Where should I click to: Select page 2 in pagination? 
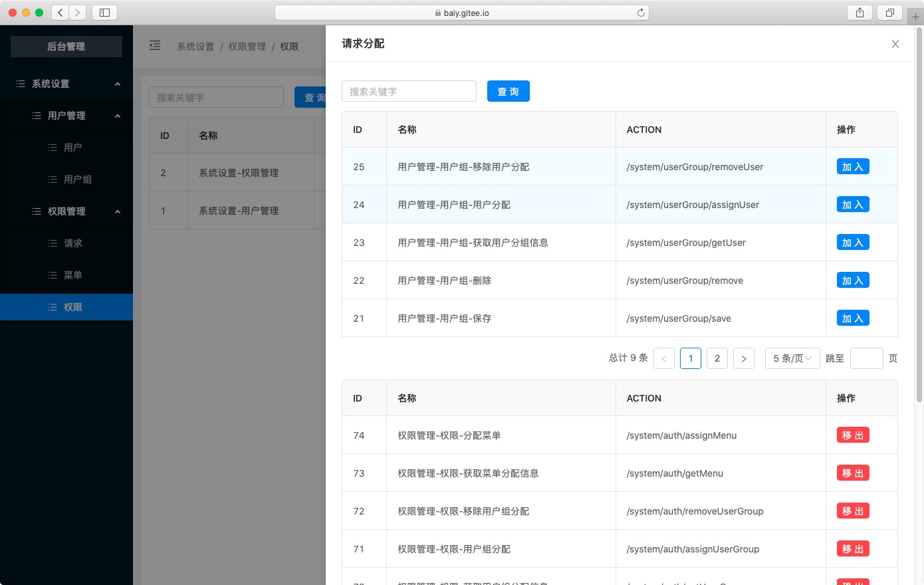[717, 358]
